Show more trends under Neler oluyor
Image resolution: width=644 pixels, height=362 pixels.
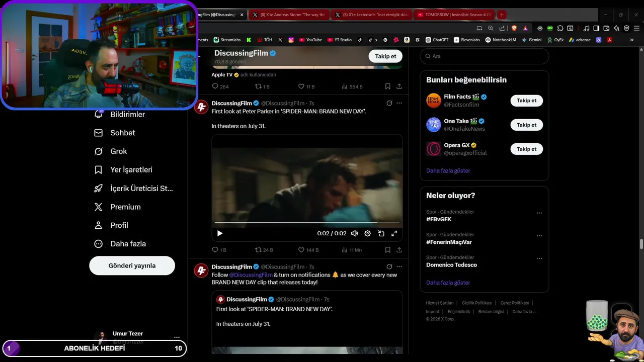tap(448, 283)
